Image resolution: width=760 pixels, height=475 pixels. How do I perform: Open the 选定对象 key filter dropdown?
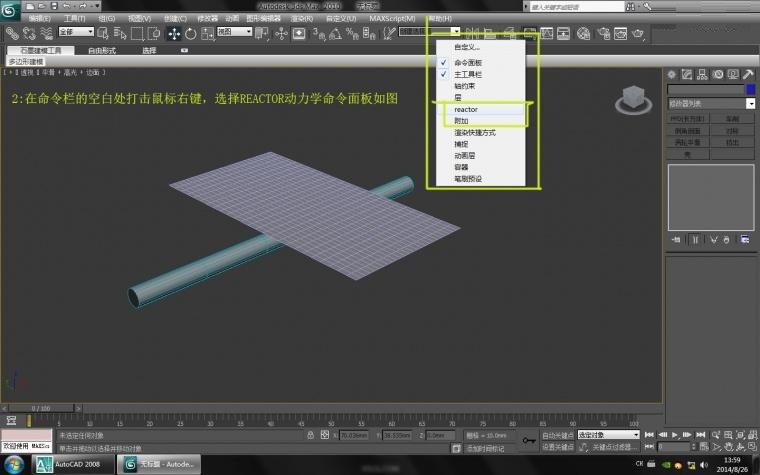tap(608, 435)
